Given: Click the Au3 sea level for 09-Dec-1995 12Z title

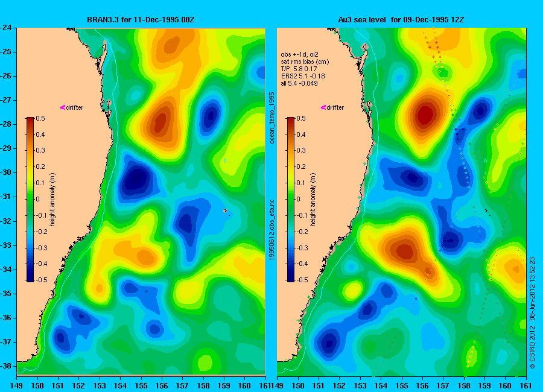Looking at the screenshot, I should (401, 20).
